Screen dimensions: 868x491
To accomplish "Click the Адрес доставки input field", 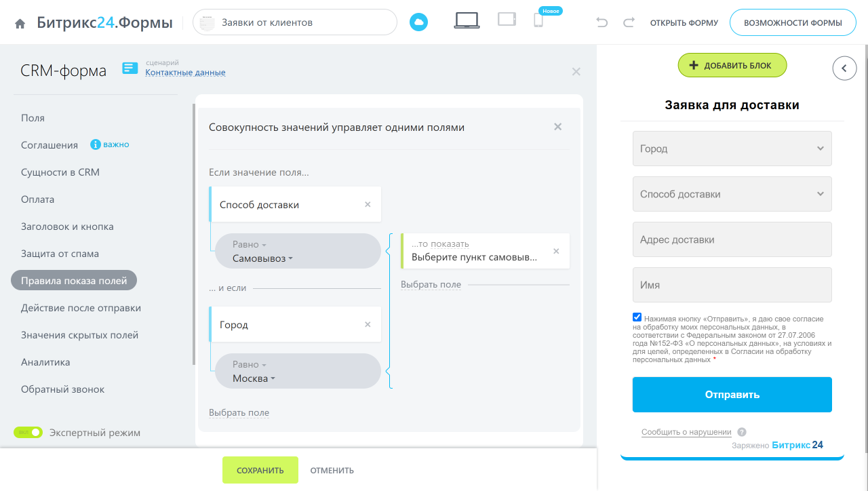I will [x=732, y=239].
